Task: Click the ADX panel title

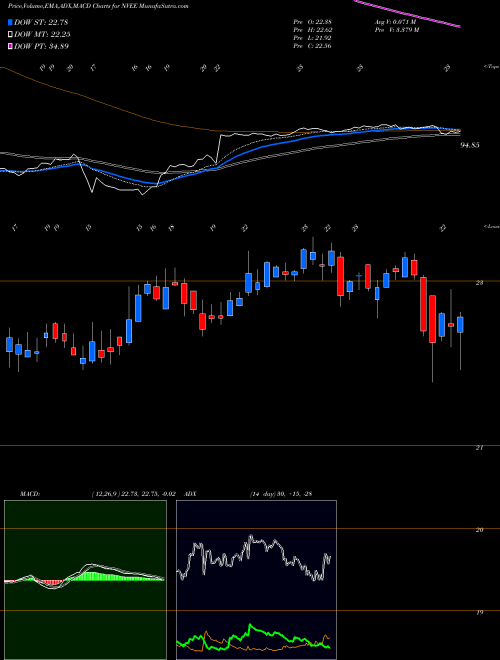Action: point(191,494)
